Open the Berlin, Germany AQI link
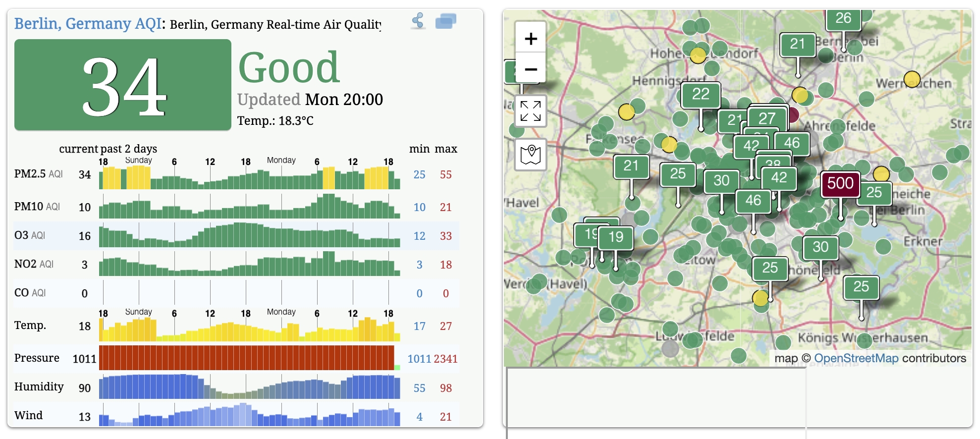Screen dimensions: 980x439 88,23
